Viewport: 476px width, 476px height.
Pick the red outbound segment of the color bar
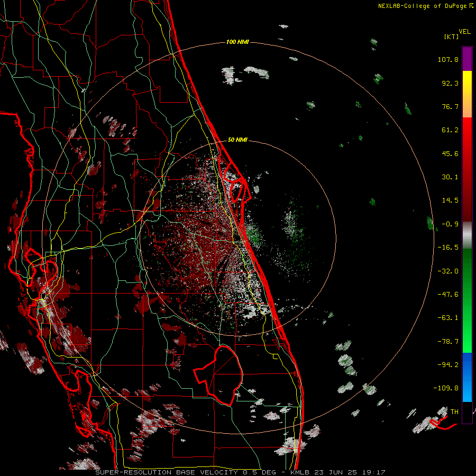click(467, 169)
